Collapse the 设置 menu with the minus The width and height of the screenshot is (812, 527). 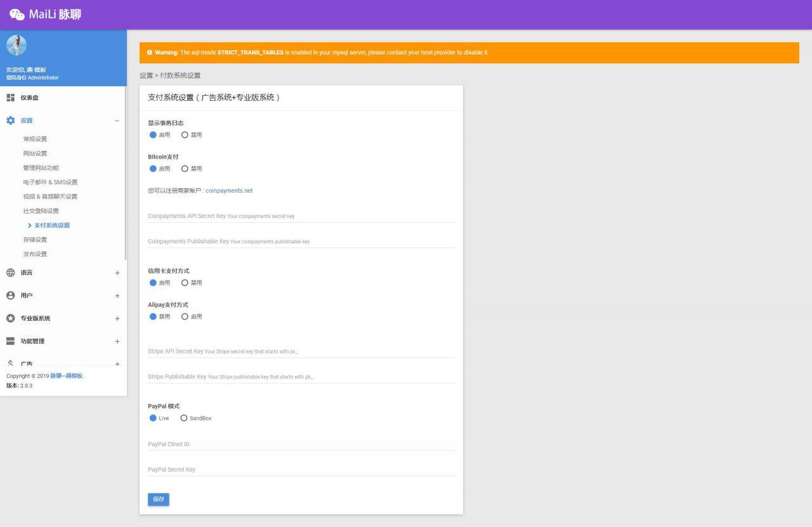[117, 120]
